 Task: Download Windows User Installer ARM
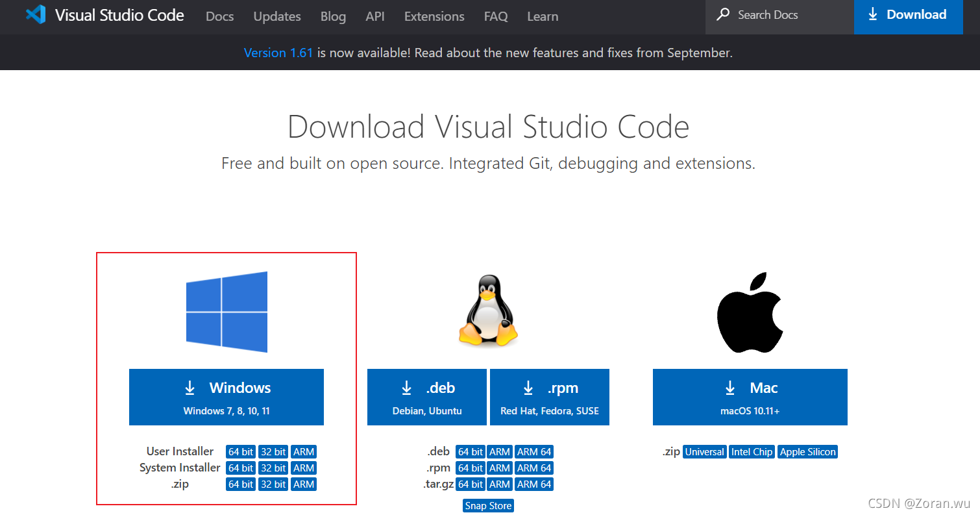[x=304, y=452]
